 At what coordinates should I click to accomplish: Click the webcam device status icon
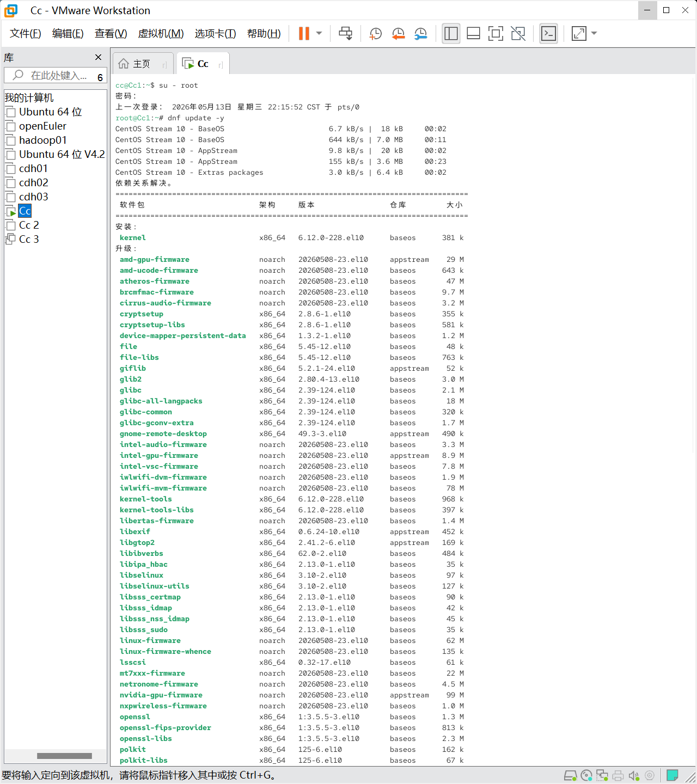649,775
